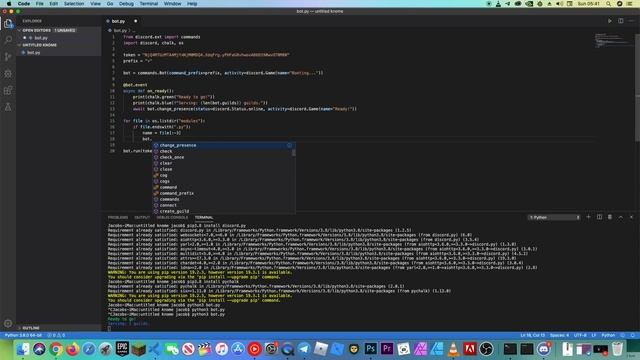Screen dimensions: 640x360
Task: Open the Test flask view in activity bar
Action: pyautogui.click(x=8, y=107)
